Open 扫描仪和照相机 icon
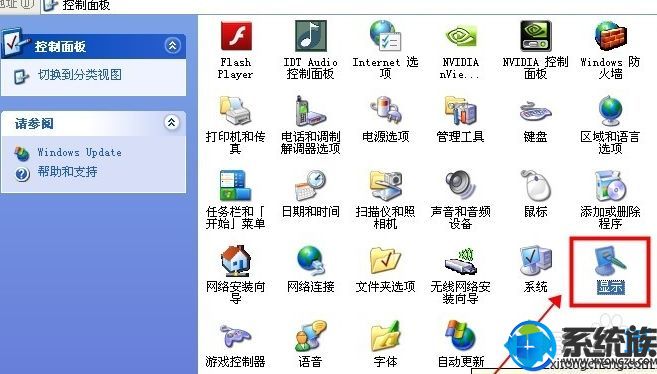This screenshot has width=657, height=374. 385,186
